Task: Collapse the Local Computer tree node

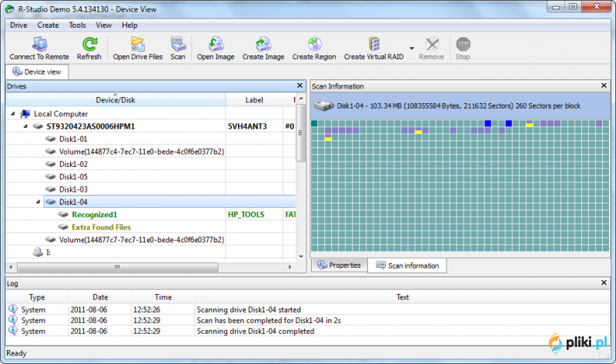Action: 13,114
